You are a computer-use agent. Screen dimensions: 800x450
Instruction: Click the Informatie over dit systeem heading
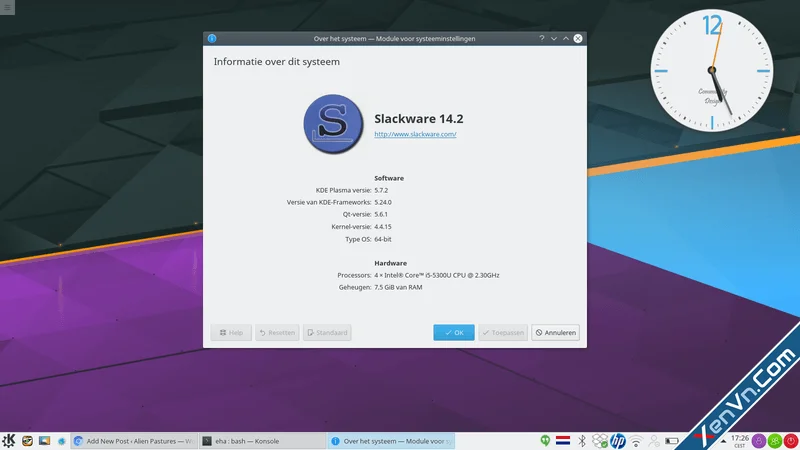point(277,62)
